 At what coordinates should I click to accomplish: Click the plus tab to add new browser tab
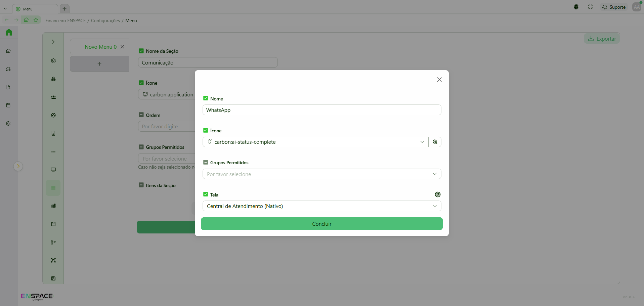[x=65, y=9]
